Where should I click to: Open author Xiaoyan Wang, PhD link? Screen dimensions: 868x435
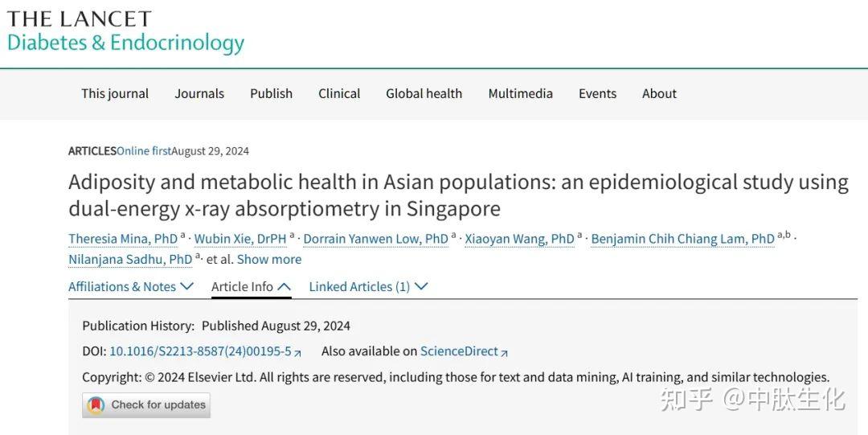coord(520,239)
